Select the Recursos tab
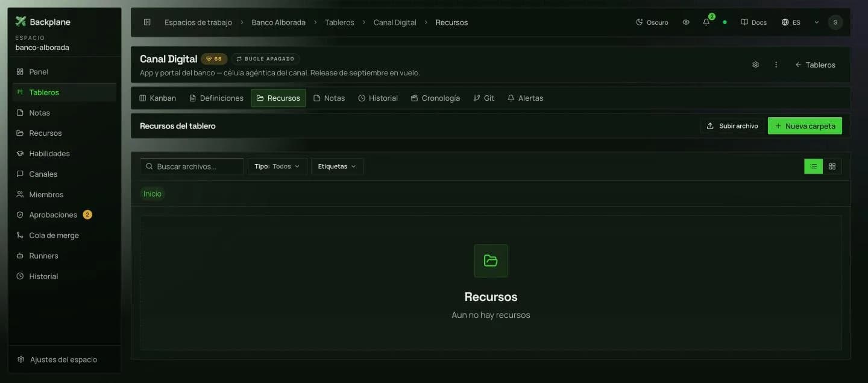Viewport: 868px width, 383px height. coord(278,98)
